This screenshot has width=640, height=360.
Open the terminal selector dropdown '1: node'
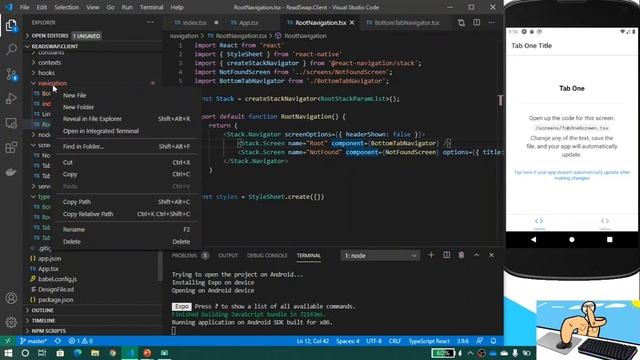coord(380,256)
